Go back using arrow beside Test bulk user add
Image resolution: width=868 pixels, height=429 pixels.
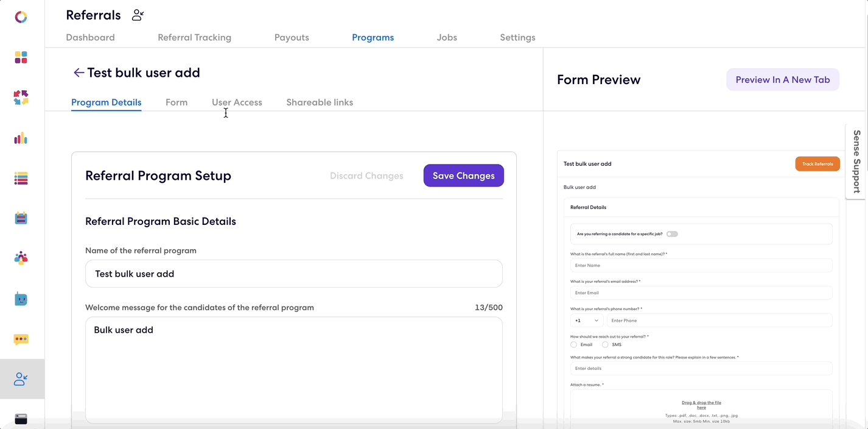tap(79, 73)
